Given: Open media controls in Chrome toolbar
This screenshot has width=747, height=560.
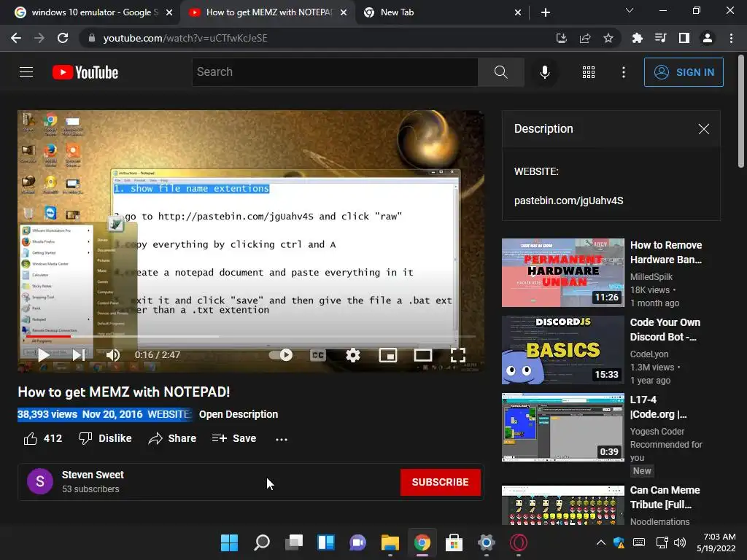Looking at the screenshot, I should point(660,38).
